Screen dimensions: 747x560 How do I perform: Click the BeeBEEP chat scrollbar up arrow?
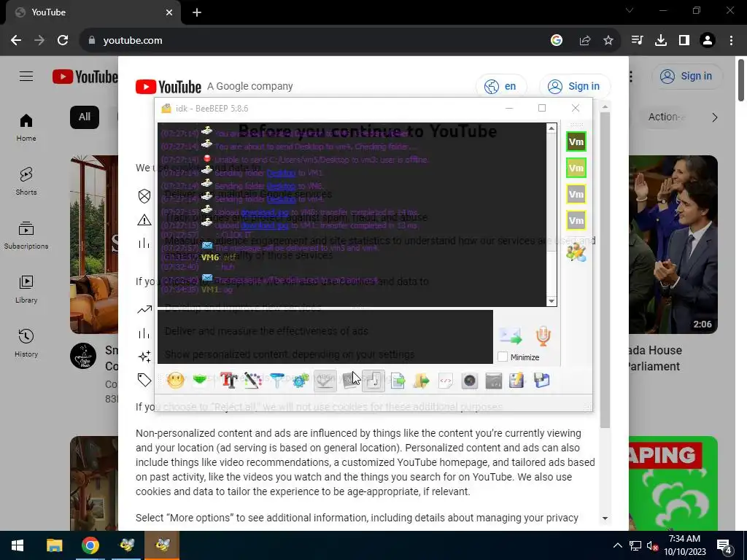click(551, 128)
